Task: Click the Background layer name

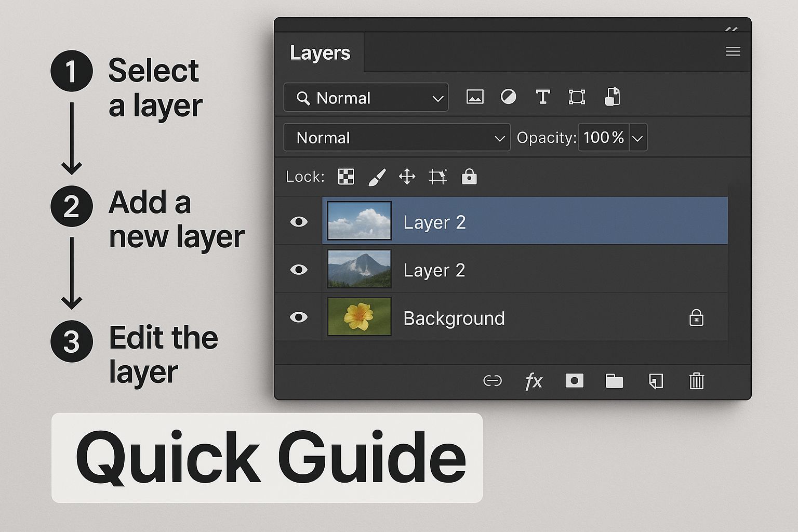Action: (454, 318)
